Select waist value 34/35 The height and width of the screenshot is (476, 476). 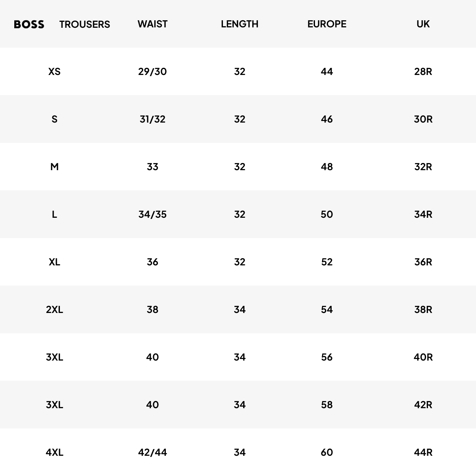[x=152, y=215]
